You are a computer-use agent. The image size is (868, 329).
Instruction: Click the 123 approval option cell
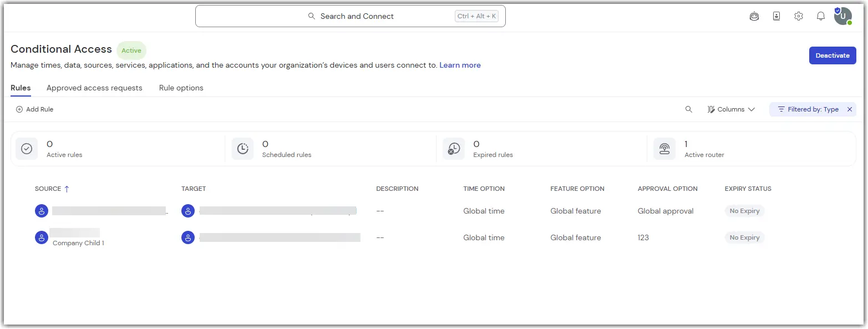[643, 237]
